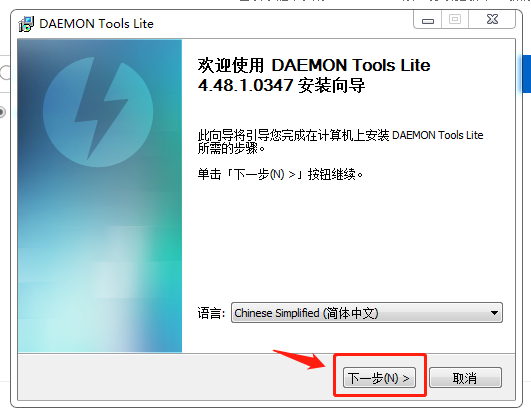
Task: Click the 此向导将引导您 description paragraph
Action: [x=340, y=142]
